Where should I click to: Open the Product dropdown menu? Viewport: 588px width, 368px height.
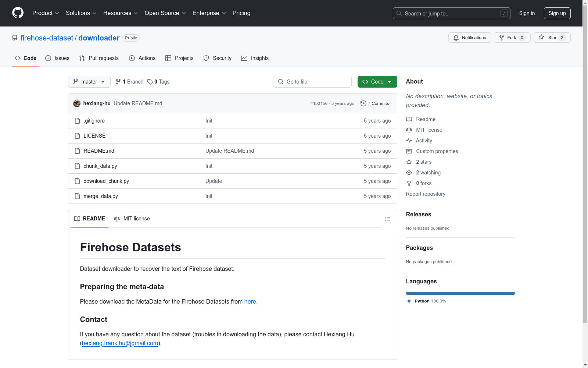tap(46, 13)
